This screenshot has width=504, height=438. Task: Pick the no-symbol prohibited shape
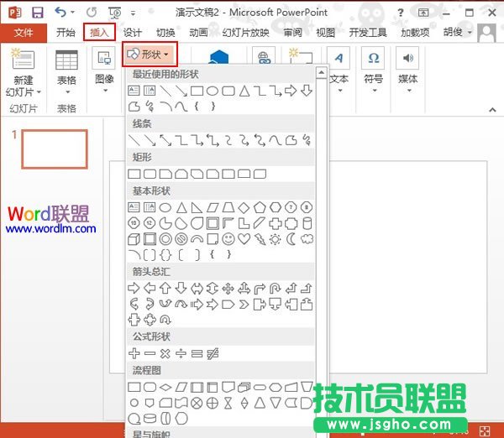[181, 239]
